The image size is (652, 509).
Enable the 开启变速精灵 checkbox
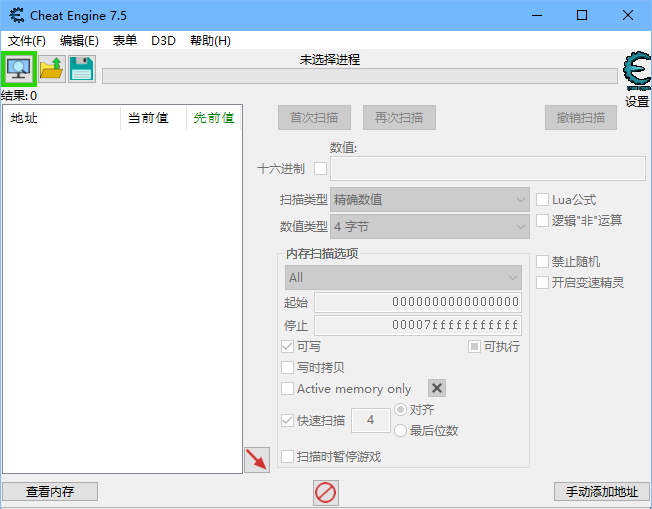[542, 282]
